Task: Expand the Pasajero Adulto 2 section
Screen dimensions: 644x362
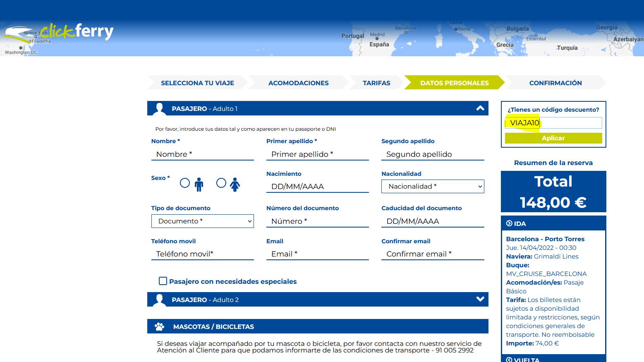Action: [480, 299]
